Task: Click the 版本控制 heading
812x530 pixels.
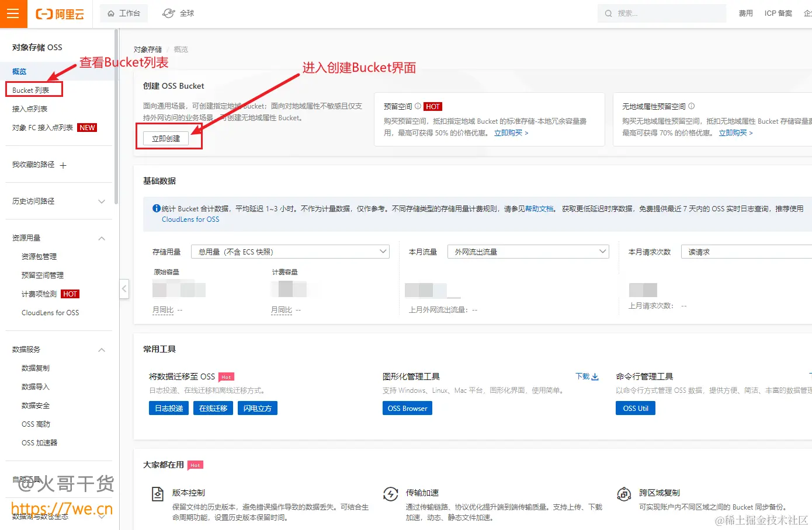Action: pyautogui.click(x=189, y=493)
